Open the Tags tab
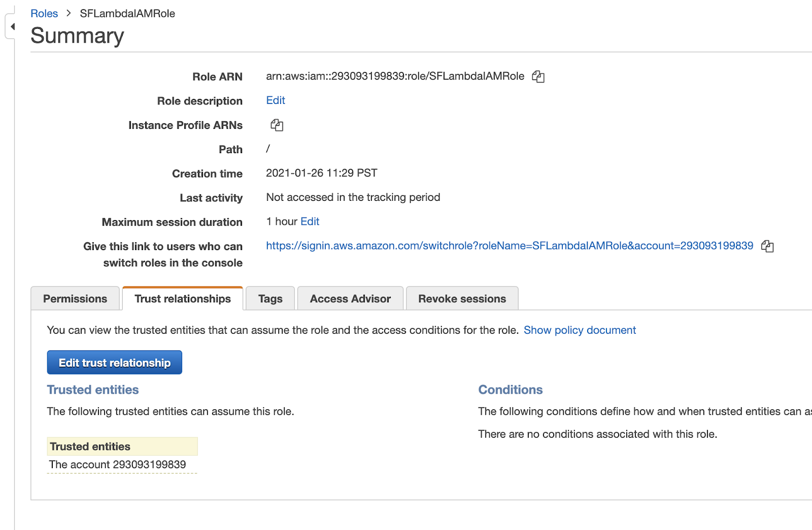 click(270, 299)
